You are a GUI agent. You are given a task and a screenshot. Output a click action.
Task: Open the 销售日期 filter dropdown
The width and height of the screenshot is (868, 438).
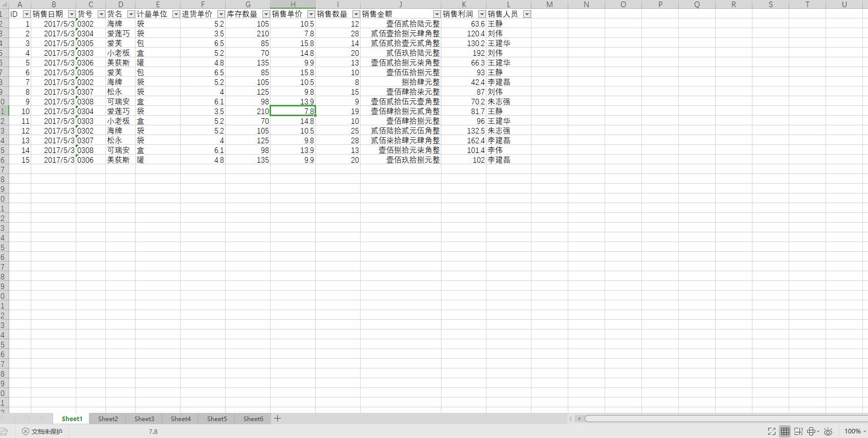click(x=72, y=14)
